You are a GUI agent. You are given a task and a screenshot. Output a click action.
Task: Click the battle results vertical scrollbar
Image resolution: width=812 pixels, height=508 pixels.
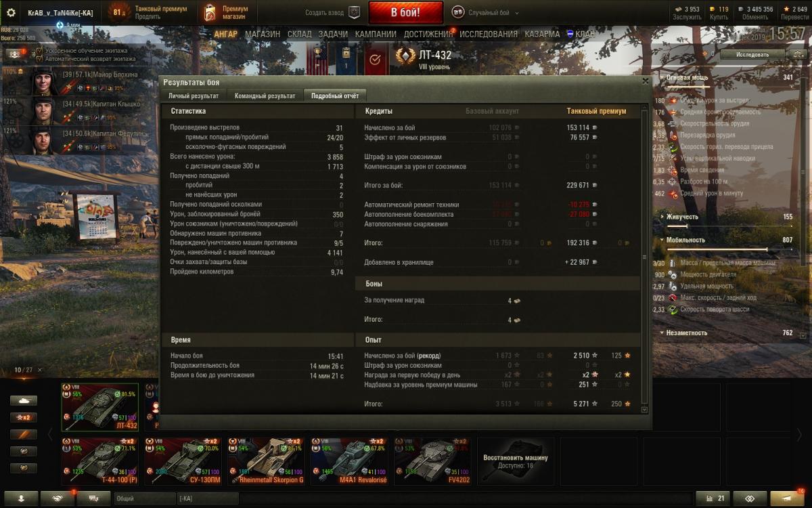(644, 257)
